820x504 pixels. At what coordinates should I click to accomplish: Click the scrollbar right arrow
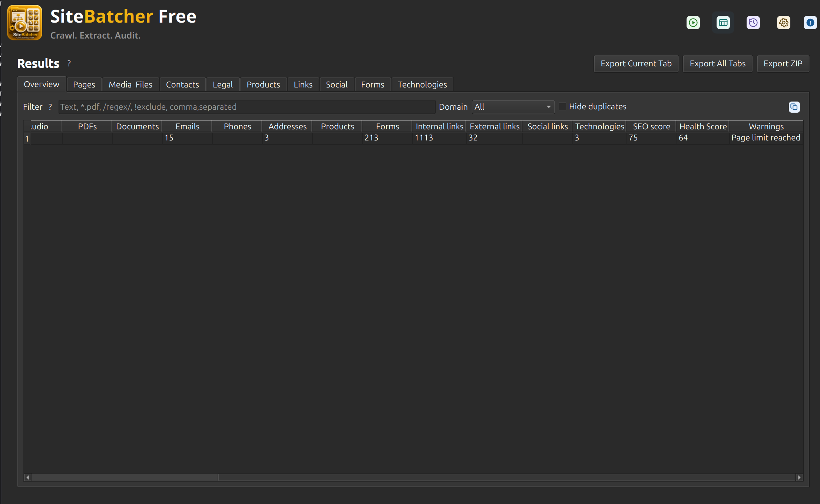point(799,477)
